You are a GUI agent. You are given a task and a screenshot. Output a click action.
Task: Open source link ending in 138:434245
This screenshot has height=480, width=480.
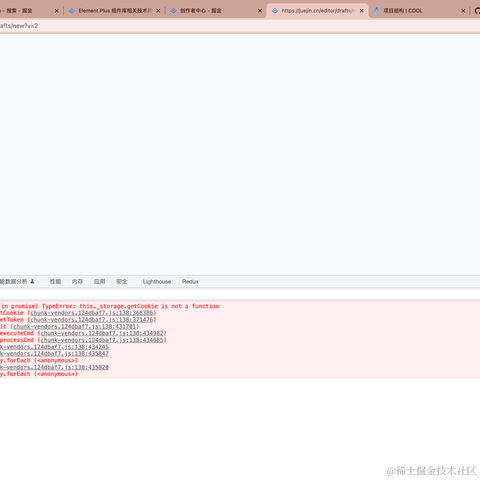point(54,347)
